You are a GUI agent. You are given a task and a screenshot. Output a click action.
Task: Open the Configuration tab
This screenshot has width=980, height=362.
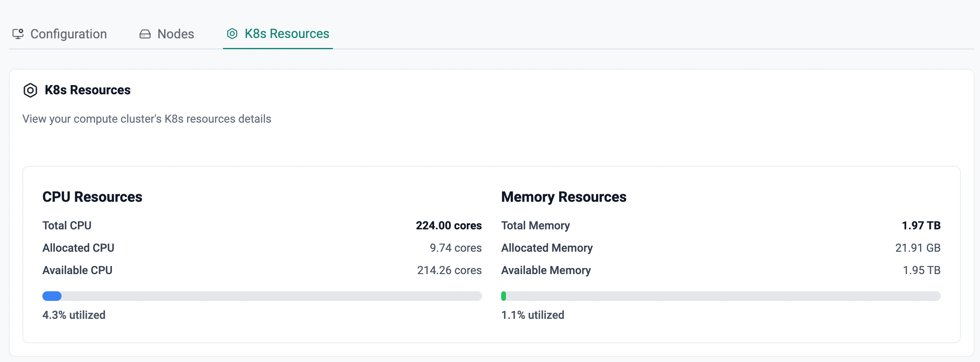point(68,34)
